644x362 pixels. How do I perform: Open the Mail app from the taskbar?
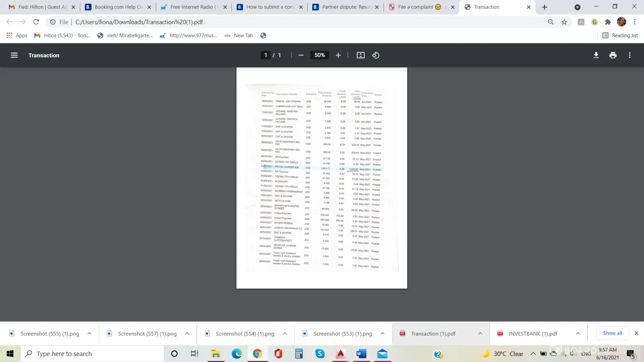[x=382, y=354]
